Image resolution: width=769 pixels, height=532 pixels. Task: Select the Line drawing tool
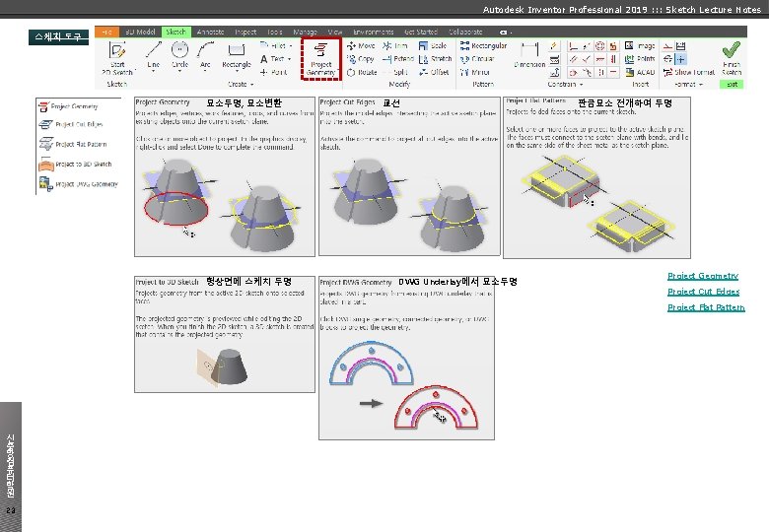coord(154,54)
